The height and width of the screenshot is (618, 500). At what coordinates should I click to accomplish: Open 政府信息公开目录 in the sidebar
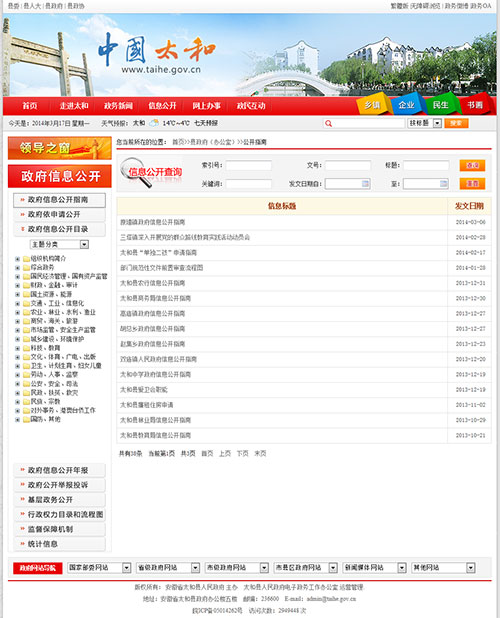click(x=59, y=229)
